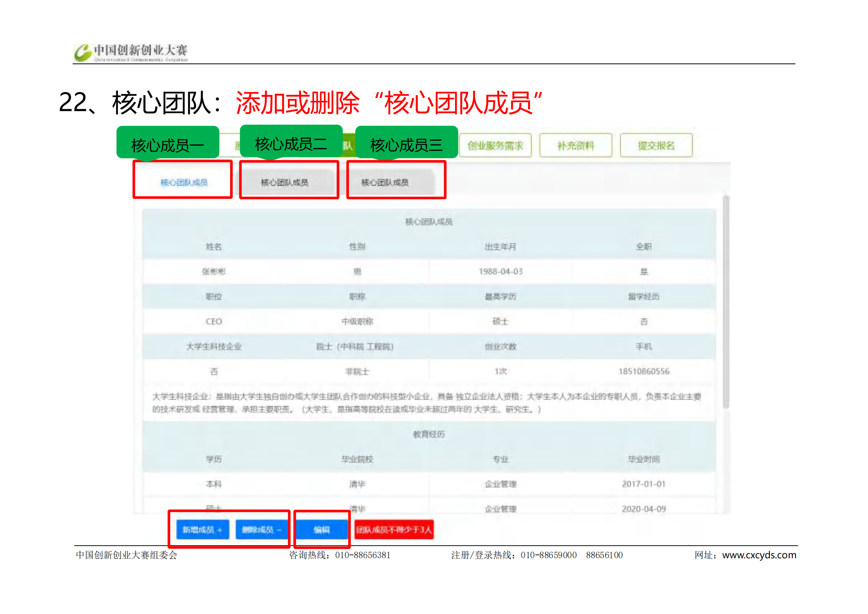Click the name cell 张彬彬
Image resolution: width=868 pixels, height=614 pixels.
pos(213,271)
